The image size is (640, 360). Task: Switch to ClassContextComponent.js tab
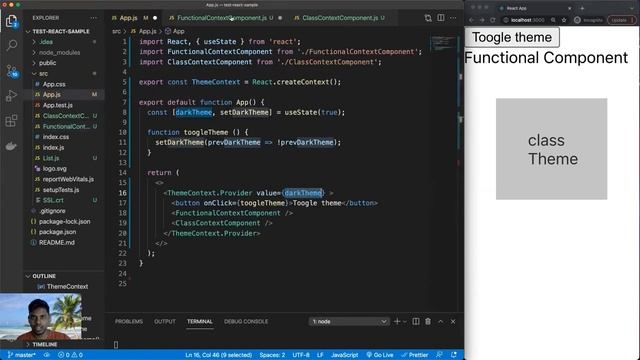340,18
